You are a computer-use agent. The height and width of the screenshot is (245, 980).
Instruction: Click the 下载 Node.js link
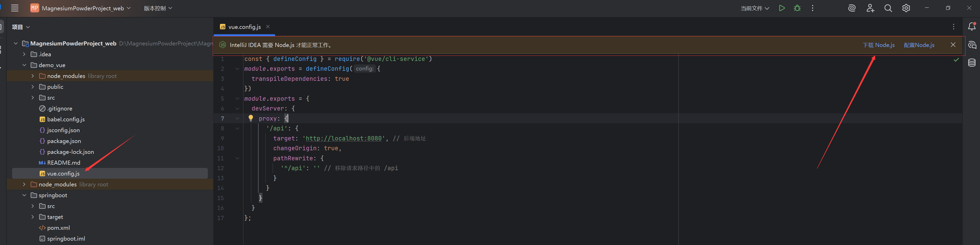coord(878,45)
